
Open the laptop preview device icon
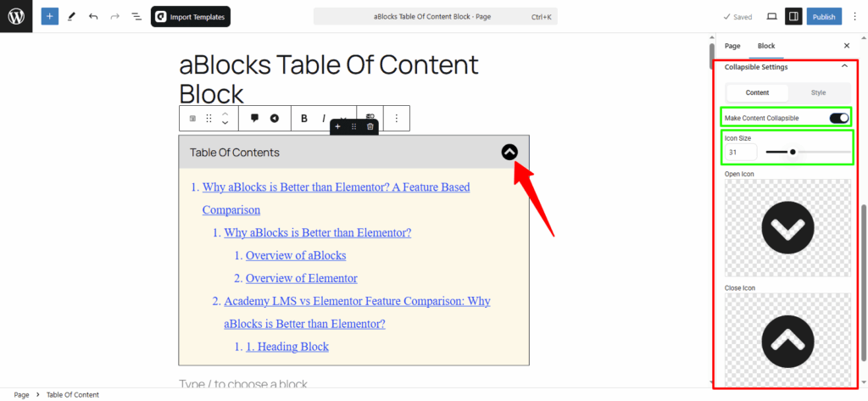point(771,17)
